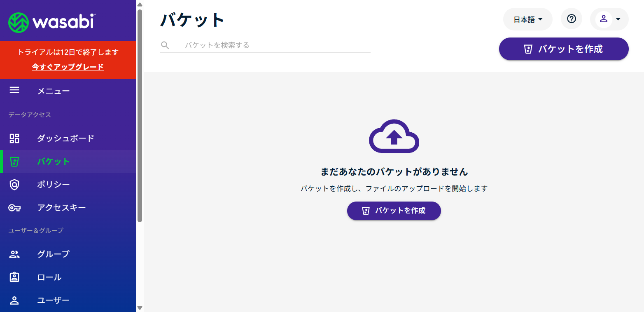Click the Wasabi logo
Image resolution: width=644 pixels, height=312 pixels.
(x=52, y=22)
